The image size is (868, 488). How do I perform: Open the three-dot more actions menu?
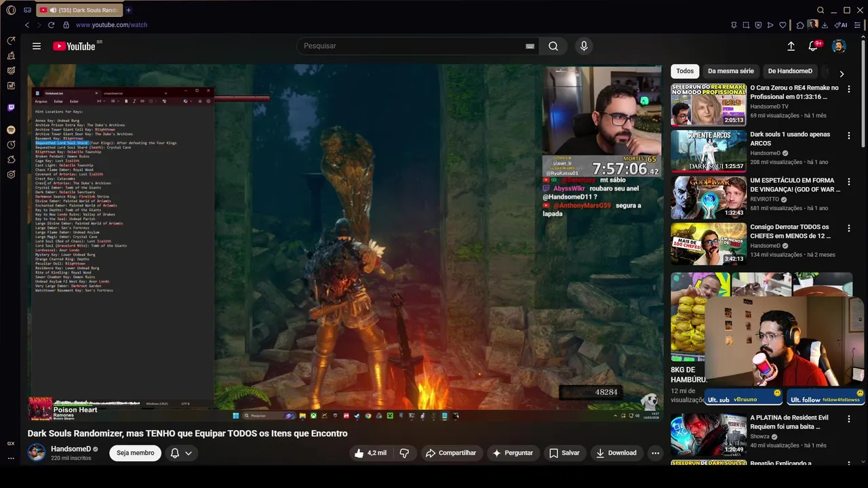pos(655,453)
